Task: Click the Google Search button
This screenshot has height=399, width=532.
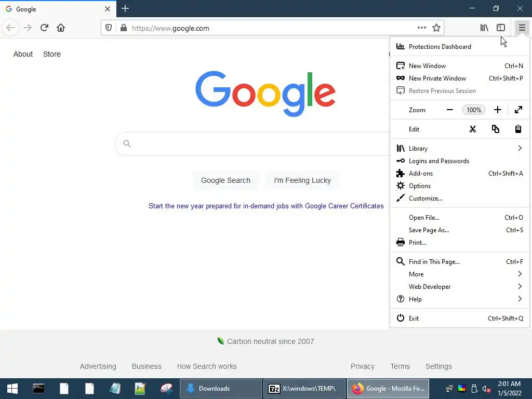Action: coord(225,180)
